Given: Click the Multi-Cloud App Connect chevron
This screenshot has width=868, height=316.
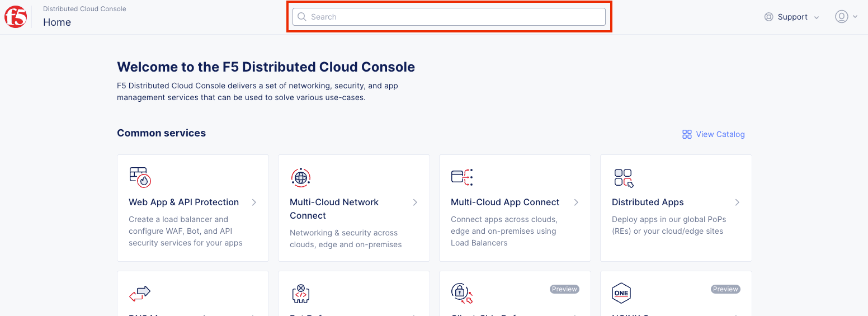Looking at the screenshot, I should point(576,202).
